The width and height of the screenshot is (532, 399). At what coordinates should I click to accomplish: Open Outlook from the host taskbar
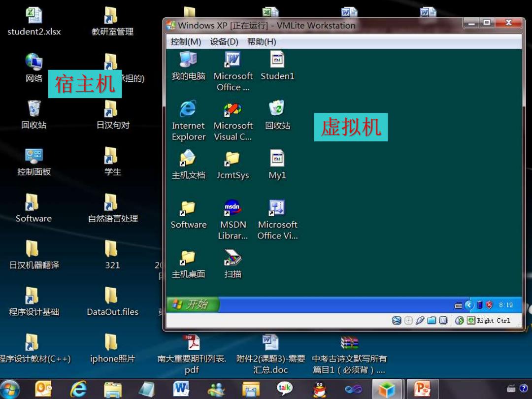(x=43, y=389)
